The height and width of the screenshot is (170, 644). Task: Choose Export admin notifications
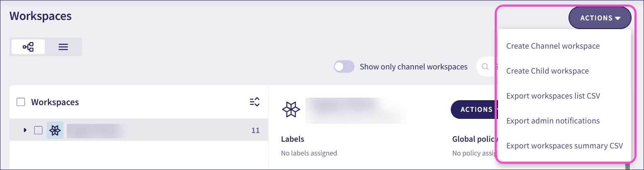pos(553,121)
